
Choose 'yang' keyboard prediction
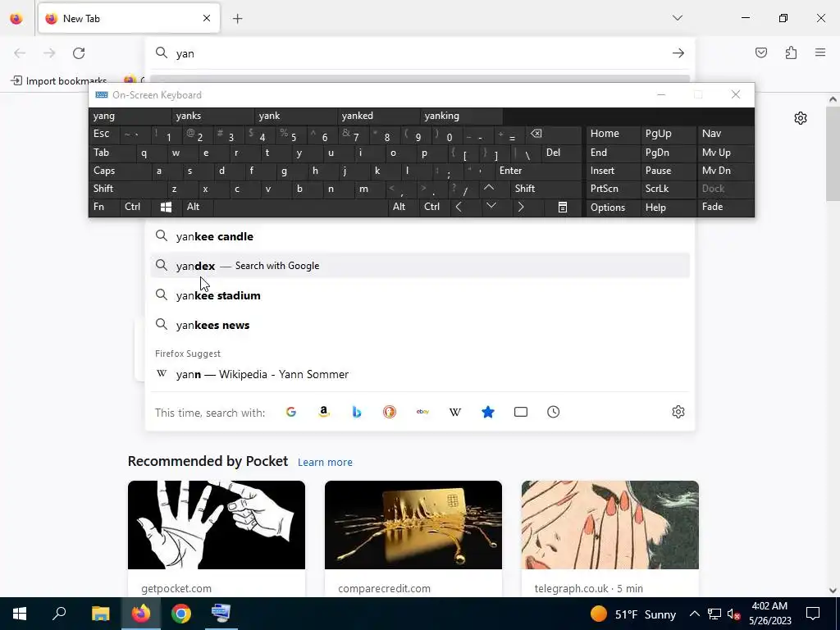[130, 116]
